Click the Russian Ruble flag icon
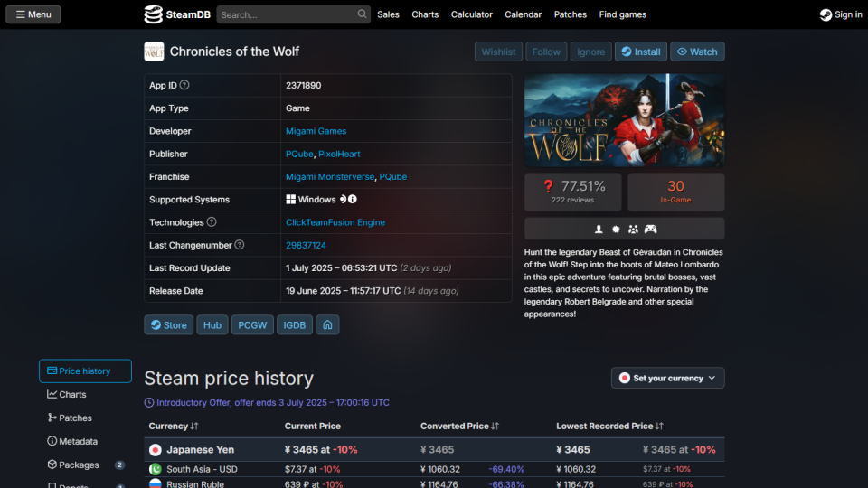The width and height of the screenshot is (868, 488). [x=155, y=483]
